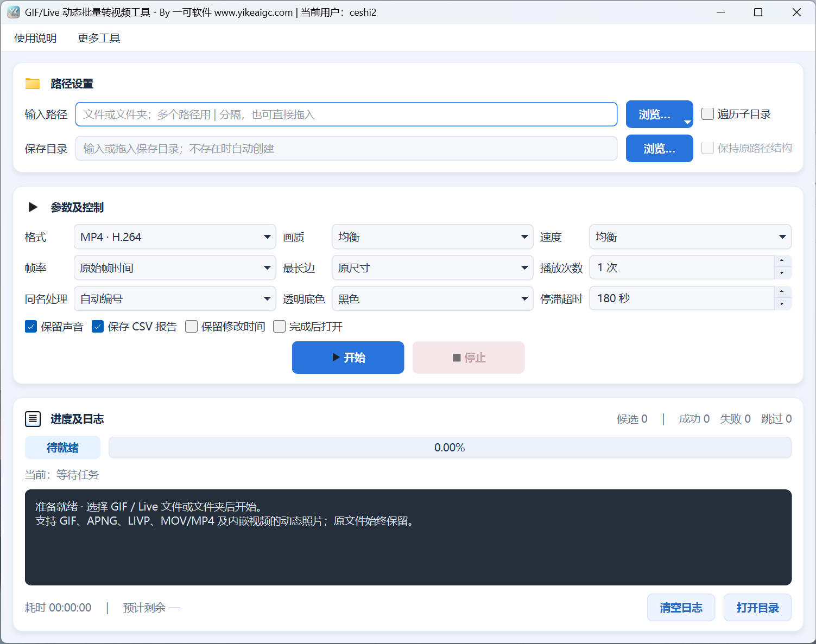Click the log list icon beside 进度及日志
The image size is (816, 644).
pyautogui.click(x=33, y=419)
